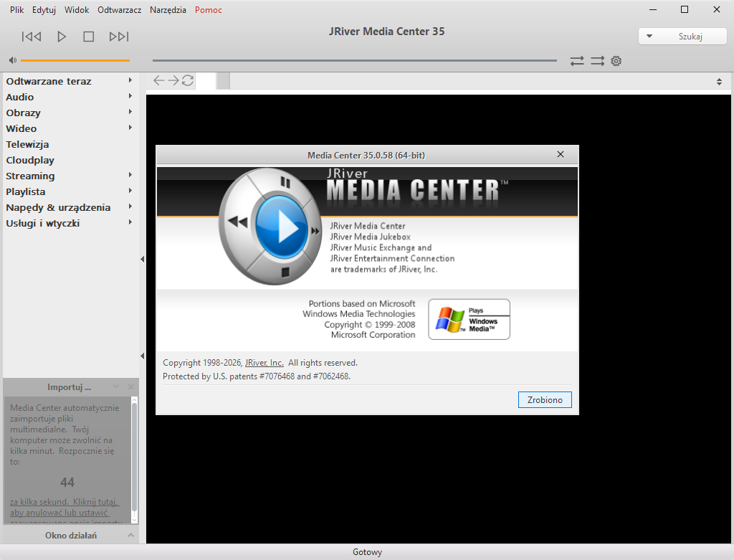This screenshot has height=560, width=734.
Task: Skip to the previous track
Action: 32,37
